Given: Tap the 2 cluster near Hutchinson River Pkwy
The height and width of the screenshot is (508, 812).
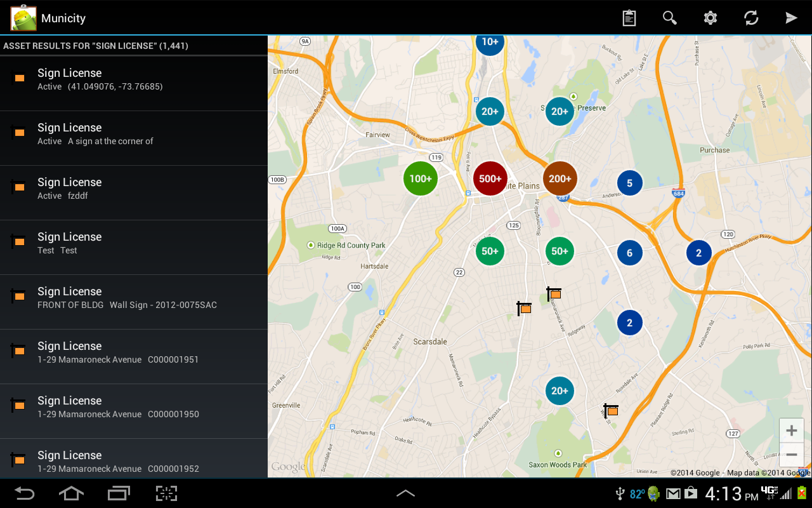Looking at the screenshot, I should click(x=699, y=253).
